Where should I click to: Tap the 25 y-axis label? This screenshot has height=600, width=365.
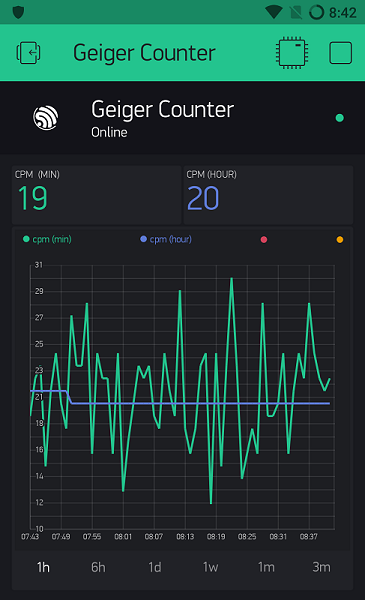(x=39, y=344)
